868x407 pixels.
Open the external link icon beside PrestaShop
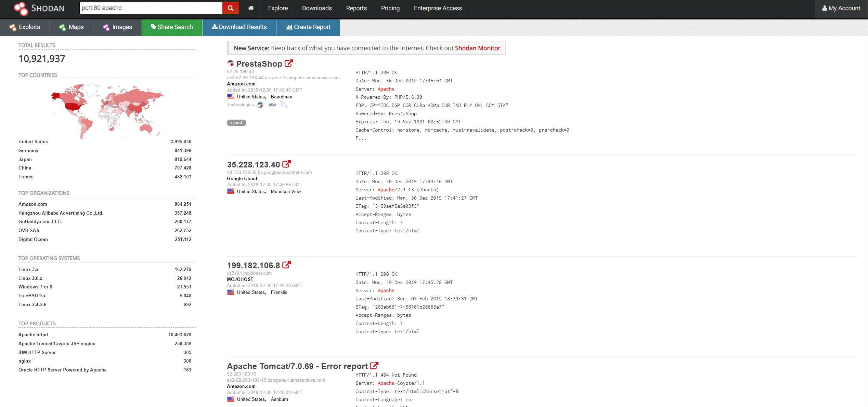pos(289,63)
